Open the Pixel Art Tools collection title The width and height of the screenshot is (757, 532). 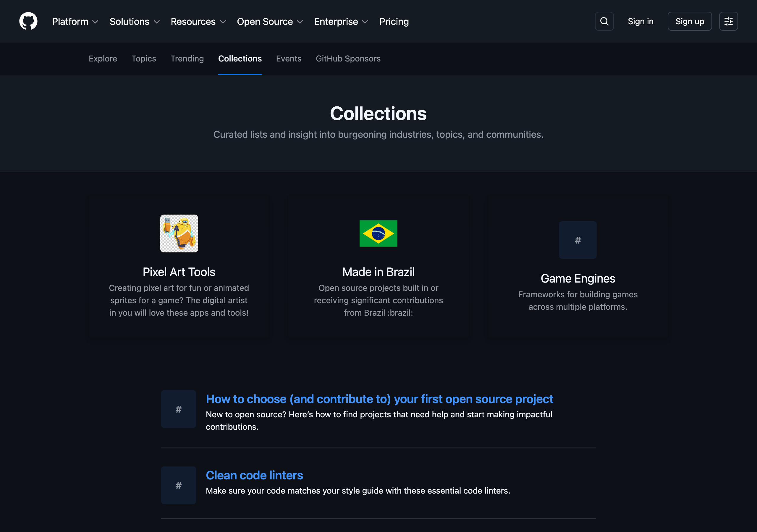(179, 272)
